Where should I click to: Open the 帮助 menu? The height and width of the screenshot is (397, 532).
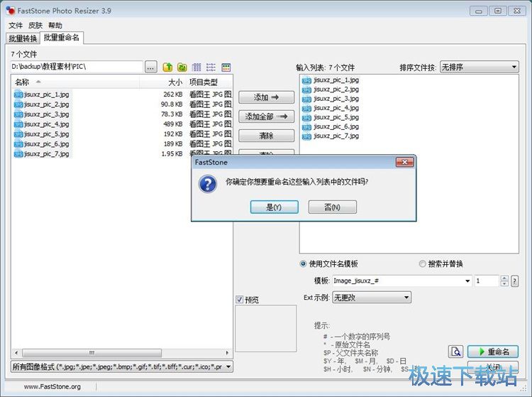click(x=55, y=26)
